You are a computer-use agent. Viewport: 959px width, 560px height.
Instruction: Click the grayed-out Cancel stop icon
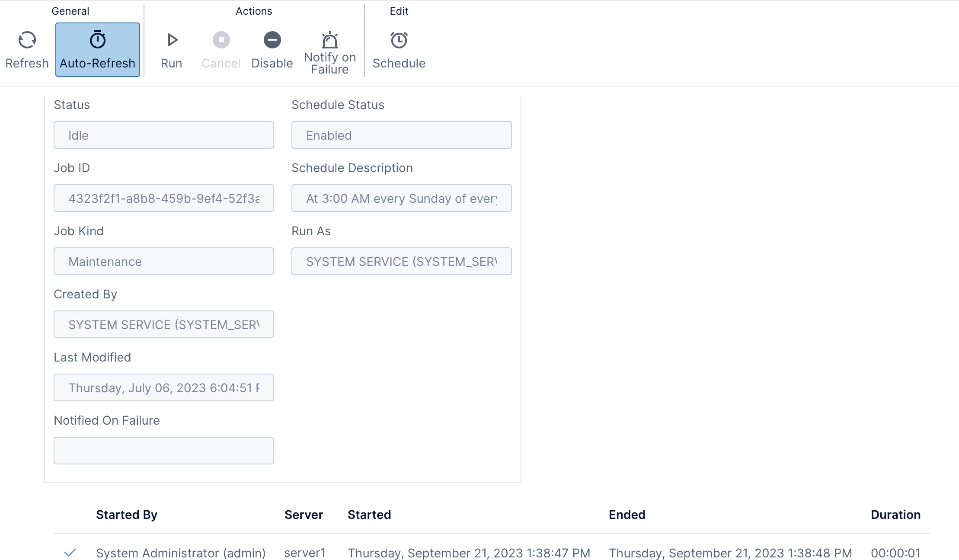pos(221,39)
